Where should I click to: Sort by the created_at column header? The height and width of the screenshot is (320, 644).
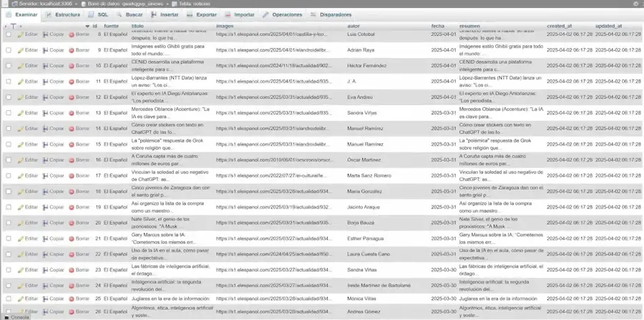(560, 26)
